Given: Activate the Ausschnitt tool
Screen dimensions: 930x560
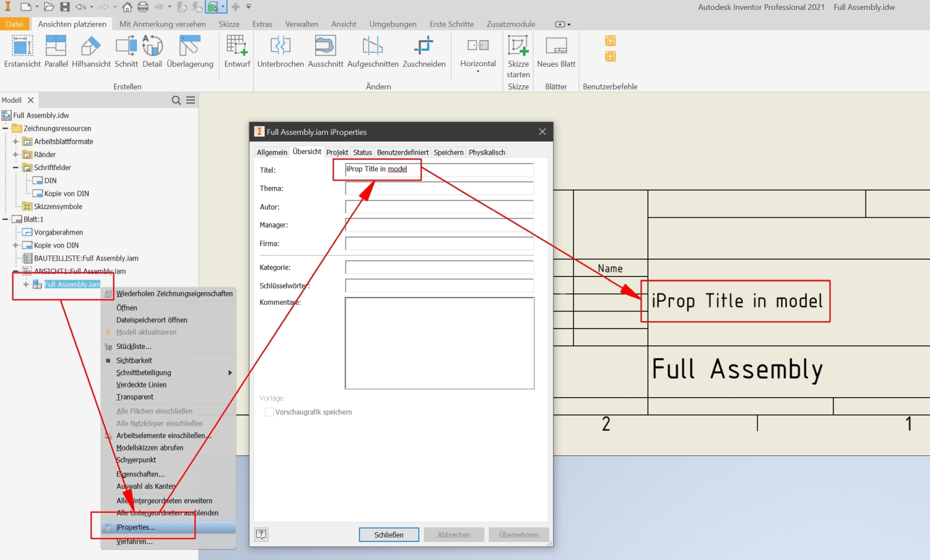Looking at the screenshot, I should (325, 53).
